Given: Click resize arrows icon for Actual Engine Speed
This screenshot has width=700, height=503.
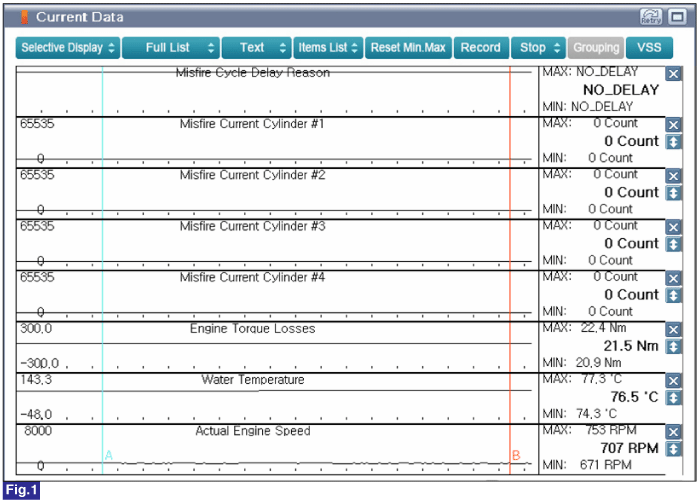Looking at the screenshot, I should [673, 449].
